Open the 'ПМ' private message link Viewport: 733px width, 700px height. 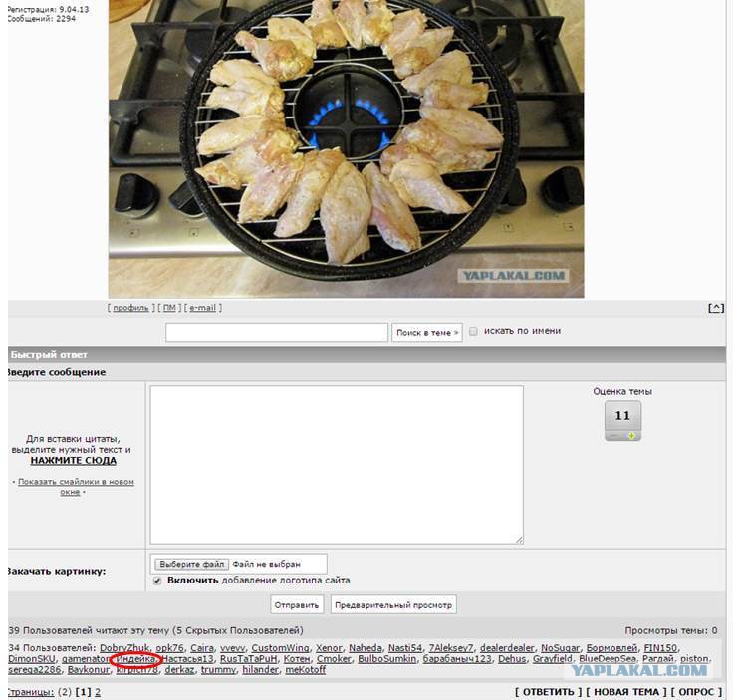pos(169,308)
